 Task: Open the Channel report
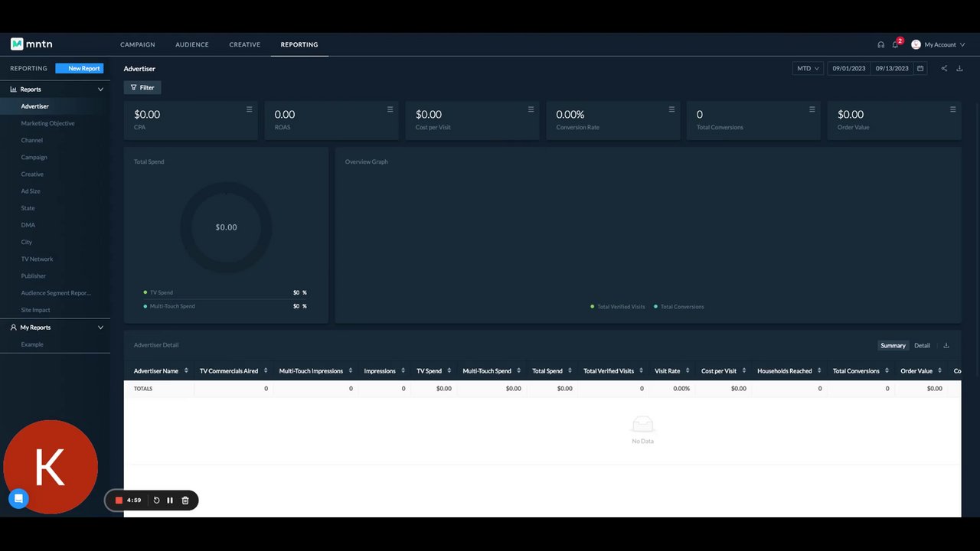click(x=32, y=140)
